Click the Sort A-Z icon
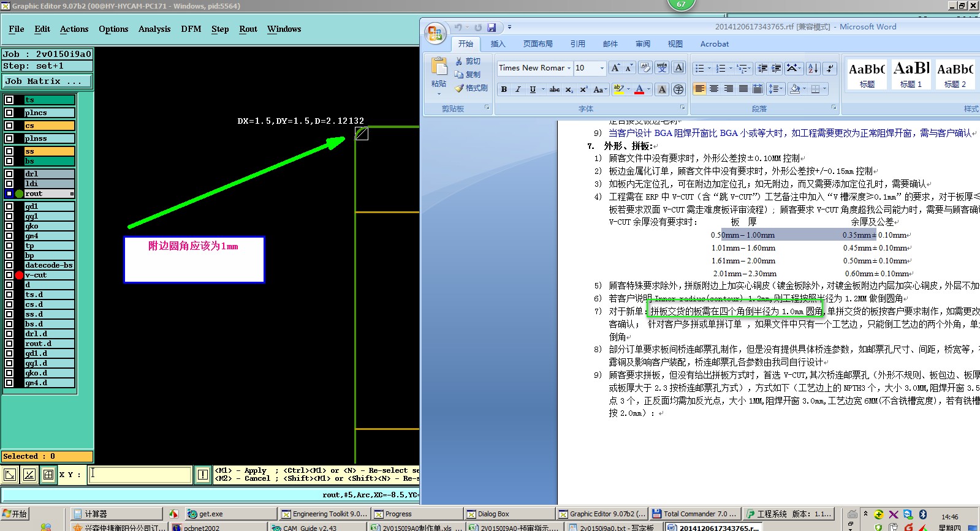 [813, 68]
